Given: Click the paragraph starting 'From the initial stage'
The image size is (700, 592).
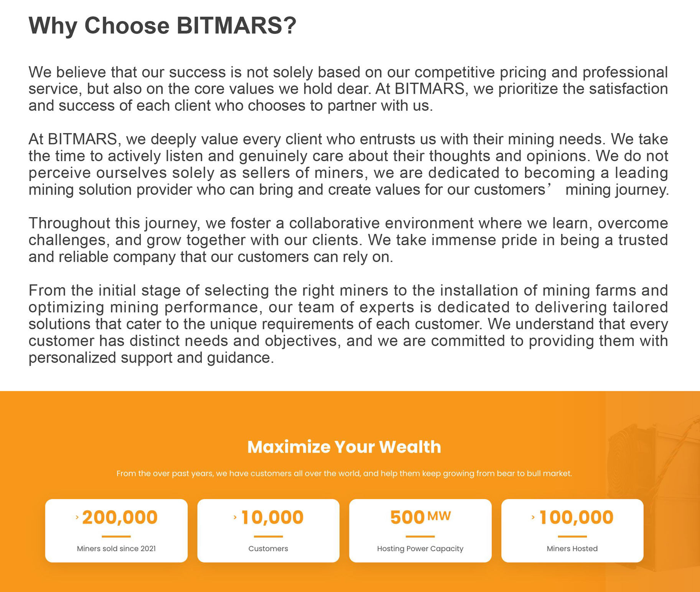Looking at the screenshot, I should point(348,324).
